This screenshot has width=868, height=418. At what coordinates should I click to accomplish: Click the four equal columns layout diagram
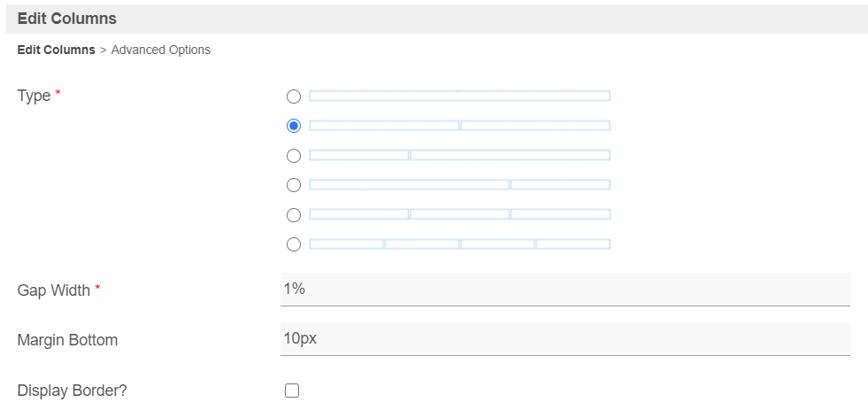[459, 244]
